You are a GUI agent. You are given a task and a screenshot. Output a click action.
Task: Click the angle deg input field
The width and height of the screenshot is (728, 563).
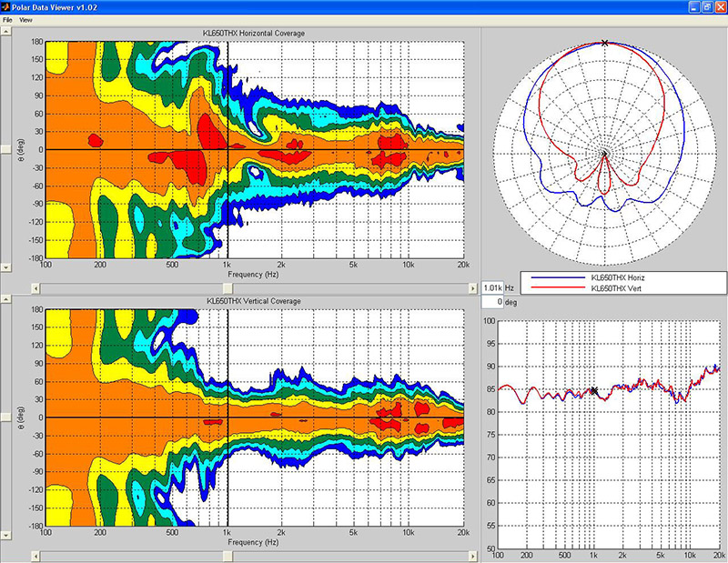click(491, 301)
